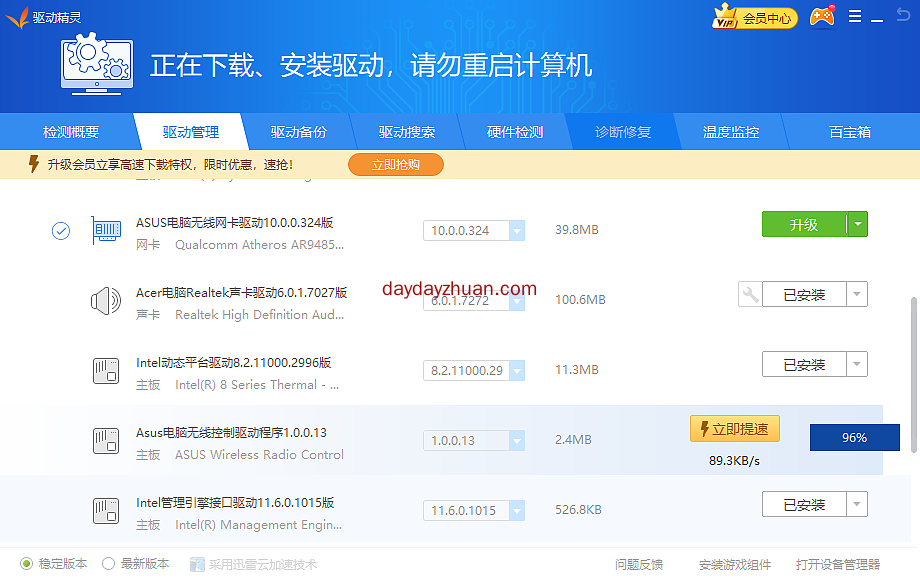This screenshot has height=580, width=920.
Task: Expand the 6.0.1.7272 version dropdown
Action: 517,301
